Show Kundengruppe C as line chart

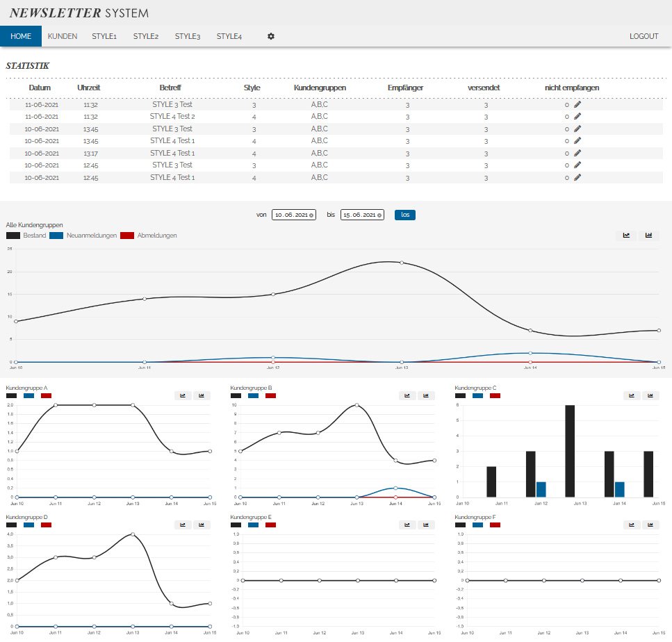tap(632, 395)
